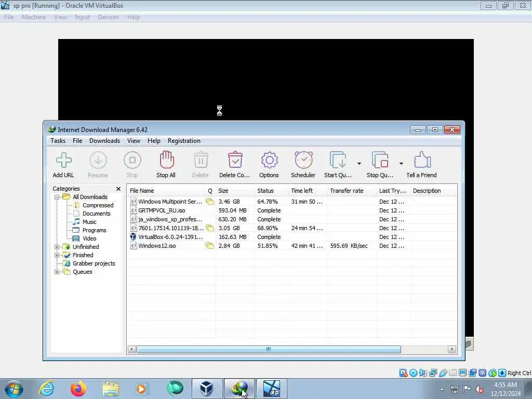Sort by Time left column header
The image size is (532, 399).
(308, 191)
